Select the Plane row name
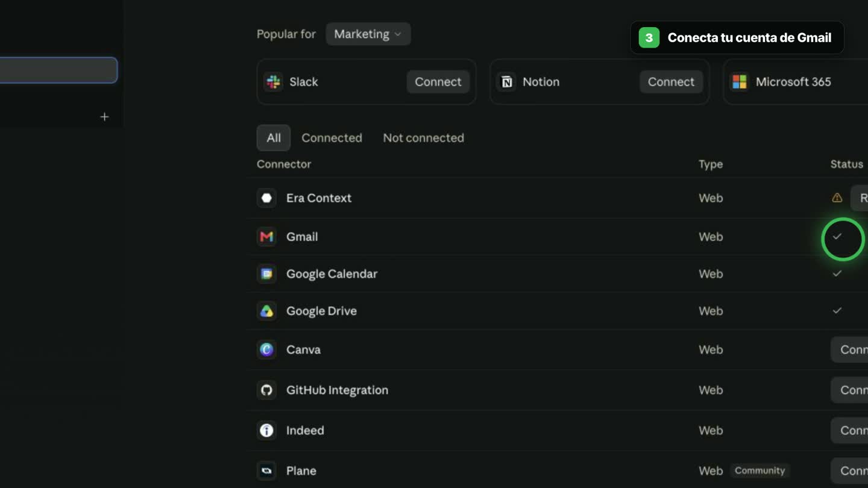 tap(301, 471)
